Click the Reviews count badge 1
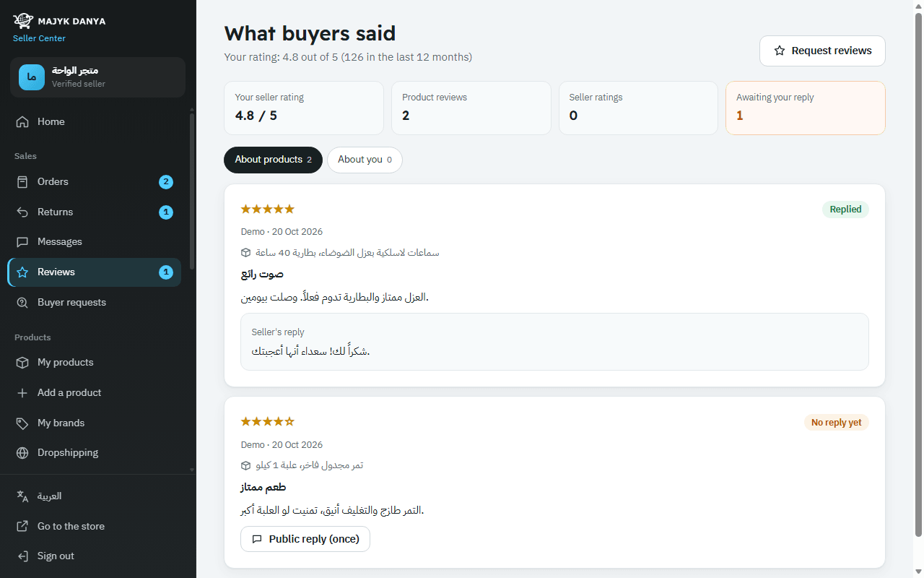The height and width of the screenshot is (578, 924). [x=166, y=272]
